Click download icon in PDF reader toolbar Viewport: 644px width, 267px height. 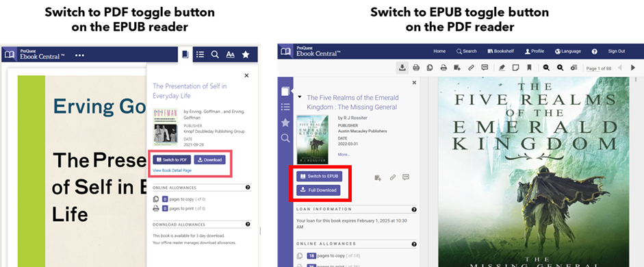click(402, 68)
